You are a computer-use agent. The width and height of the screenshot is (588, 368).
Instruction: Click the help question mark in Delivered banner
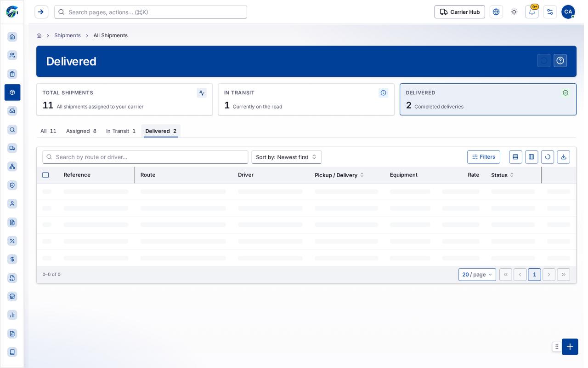560,61
